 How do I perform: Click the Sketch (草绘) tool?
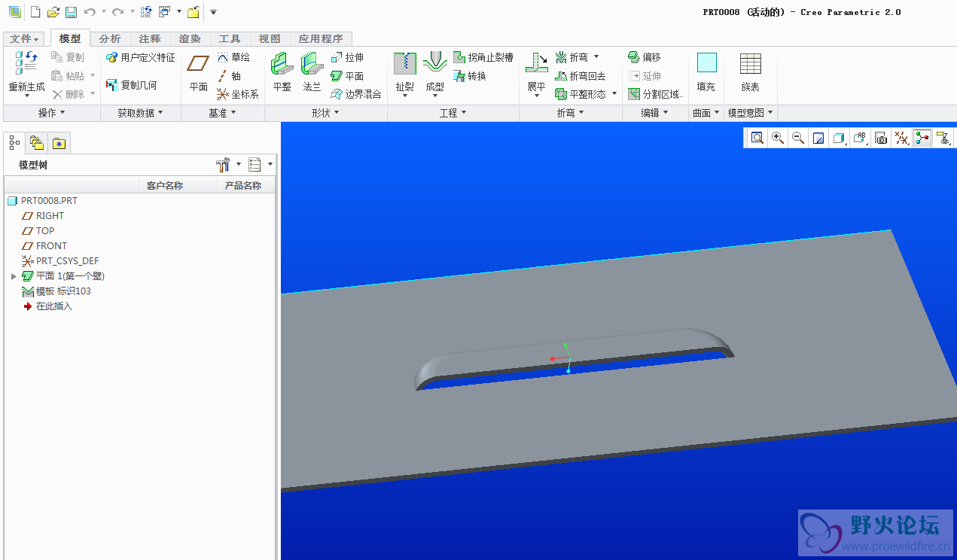[x=233, y=57]
